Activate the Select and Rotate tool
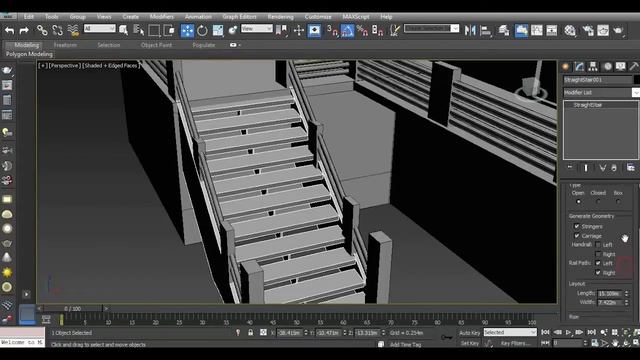This screenshot has height=360, width=640. point(202,31)
